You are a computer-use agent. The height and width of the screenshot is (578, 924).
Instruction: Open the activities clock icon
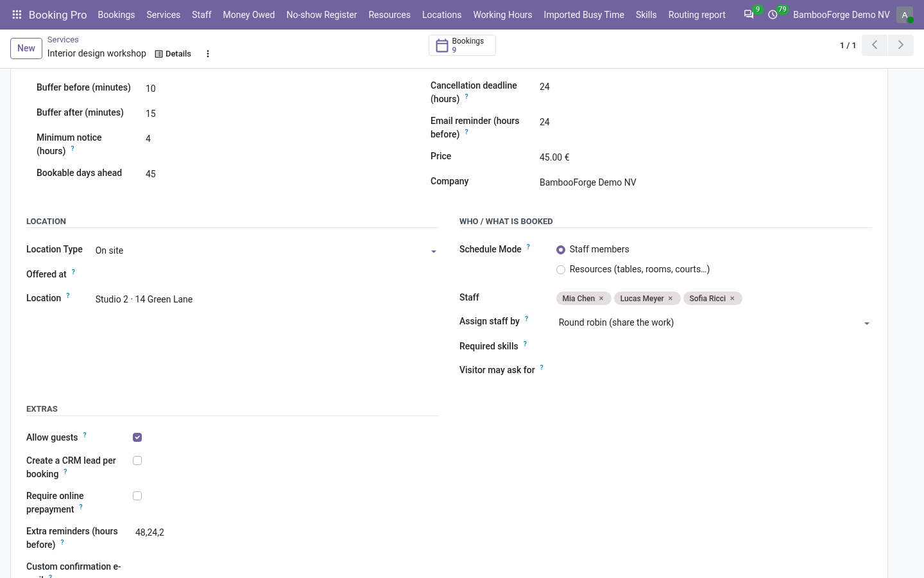click(x=773, y=15)
